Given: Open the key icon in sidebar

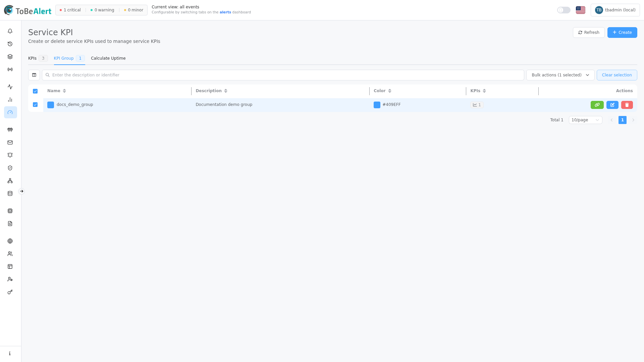Looking at the screenshot, I should point(10,292).
